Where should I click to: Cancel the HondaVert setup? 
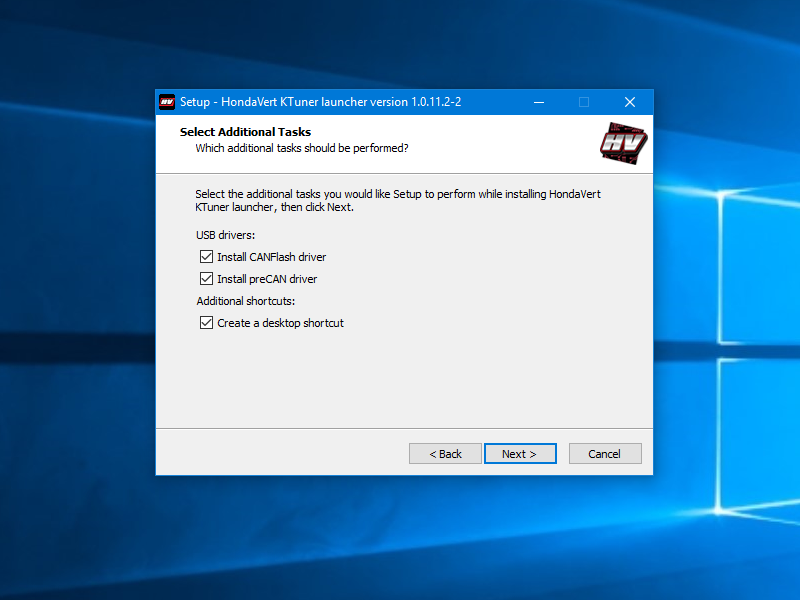[605, 454]
